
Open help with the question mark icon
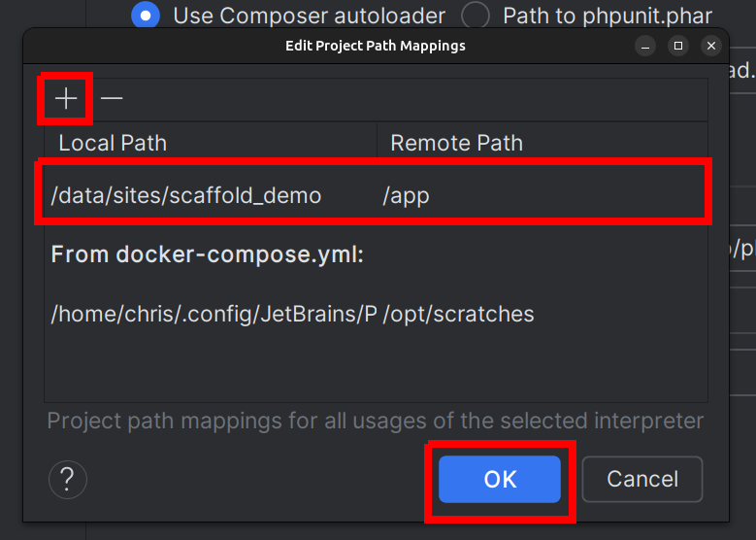[68, 479]
